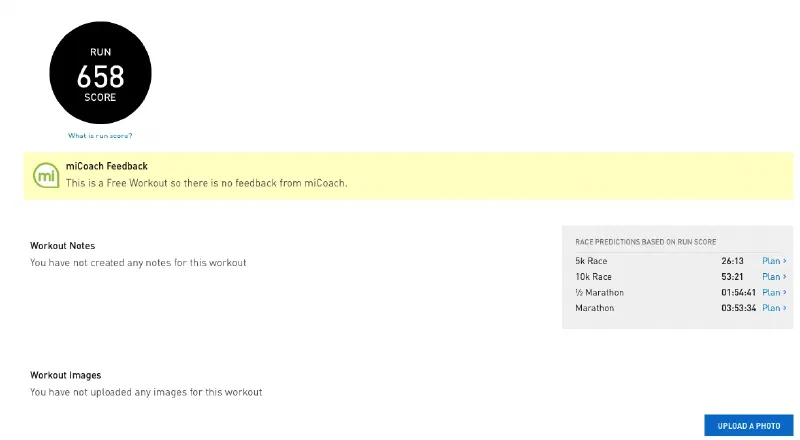Viewport: 800px width, 440px height.
Task: Click the miCoach Feedback heading
Action: click(107, 166)
